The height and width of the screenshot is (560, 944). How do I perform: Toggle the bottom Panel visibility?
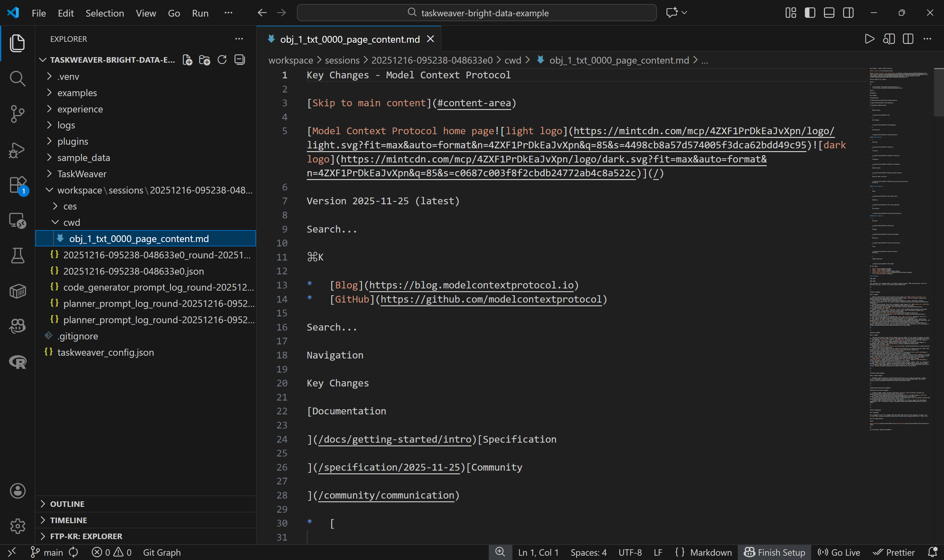tap(829, 13)
